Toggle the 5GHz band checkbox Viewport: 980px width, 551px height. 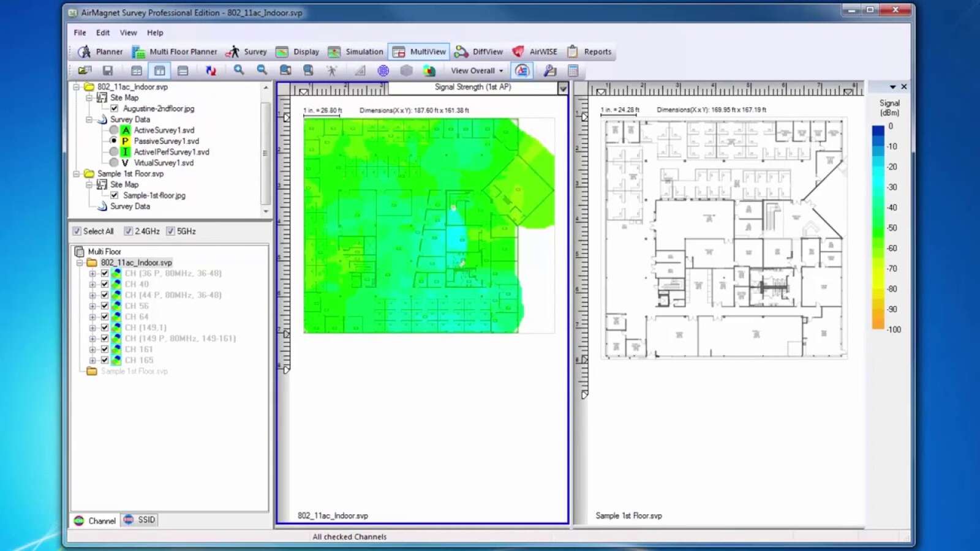pos(171,231)
